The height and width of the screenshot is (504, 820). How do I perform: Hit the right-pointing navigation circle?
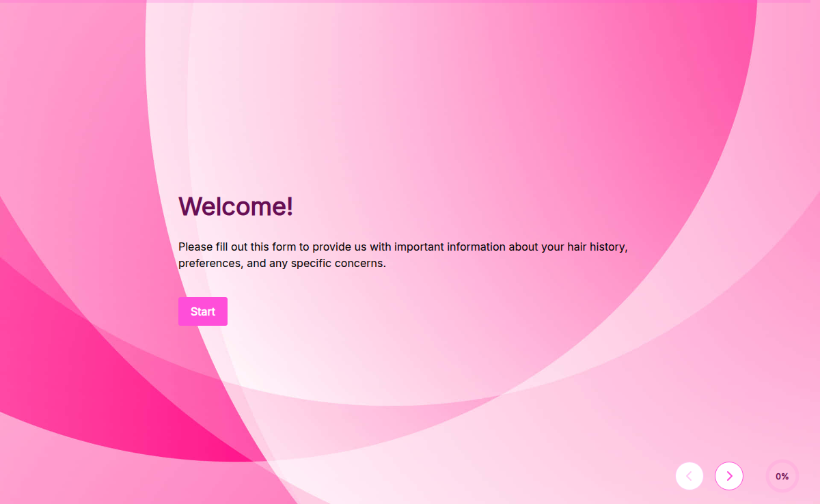click(728, 476)
